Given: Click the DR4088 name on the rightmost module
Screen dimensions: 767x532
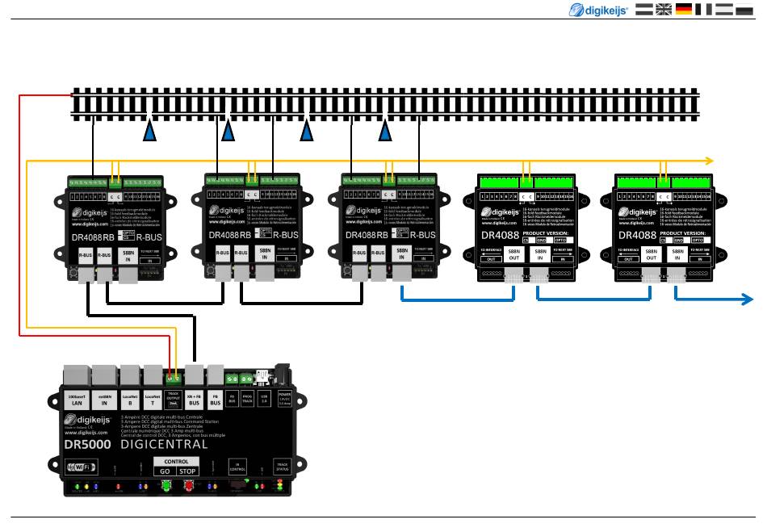Looking at the screenshot, I should click(x=637, y=235).
